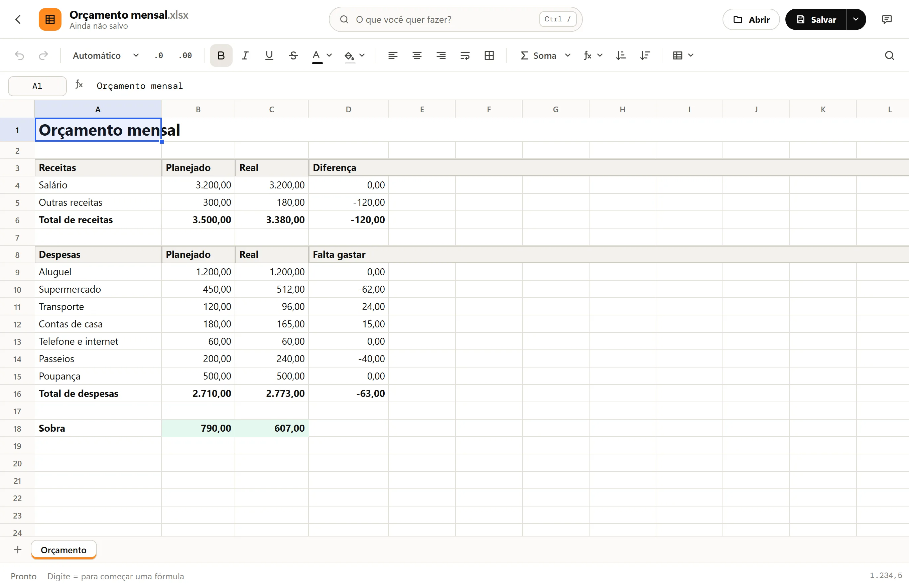
Task: Click the A1 cell name box
Action: click(x=37, y=86)
